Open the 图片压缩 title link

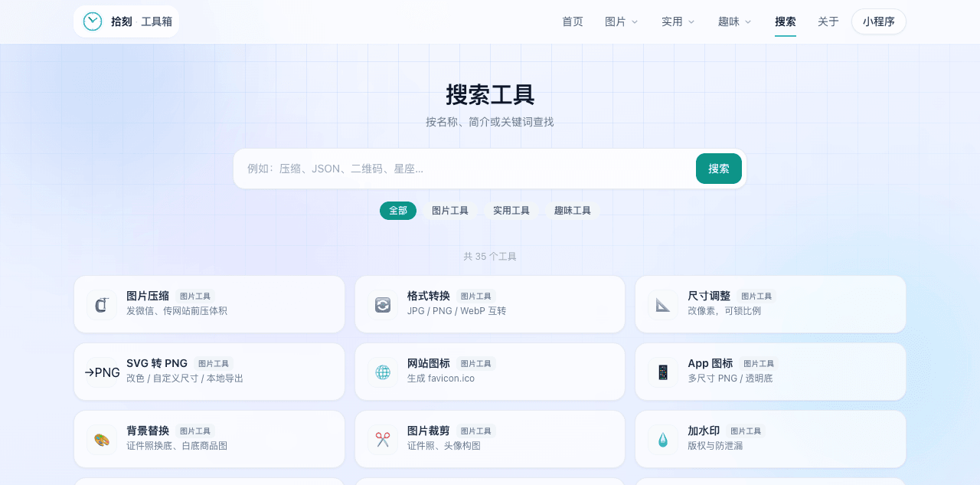pos(148,296)
